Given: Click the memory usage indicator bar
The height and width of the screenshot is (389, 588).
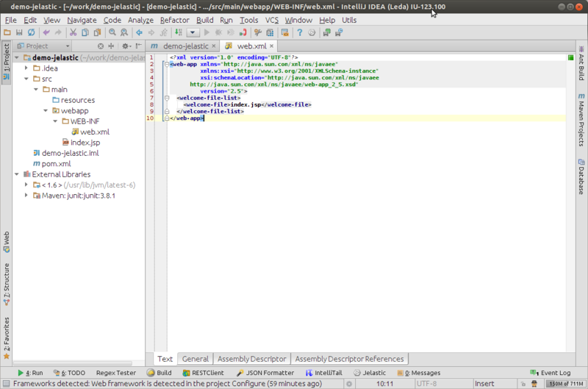Looking at the screenshot, I should pyautogui.click(x=567, y=384).
